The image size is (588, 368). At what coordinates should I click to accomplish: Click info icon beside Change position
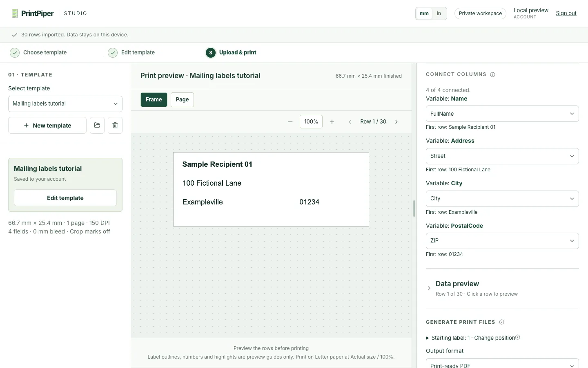(518, 337)
